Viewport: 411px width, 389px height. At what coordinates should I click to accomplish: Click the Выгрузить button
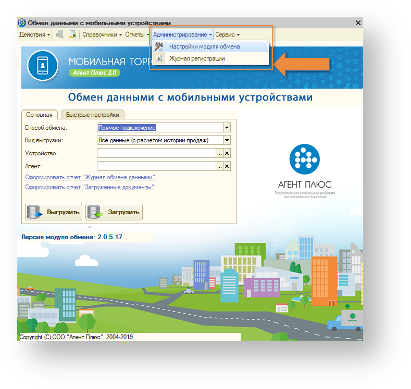[x=54, y=212]
